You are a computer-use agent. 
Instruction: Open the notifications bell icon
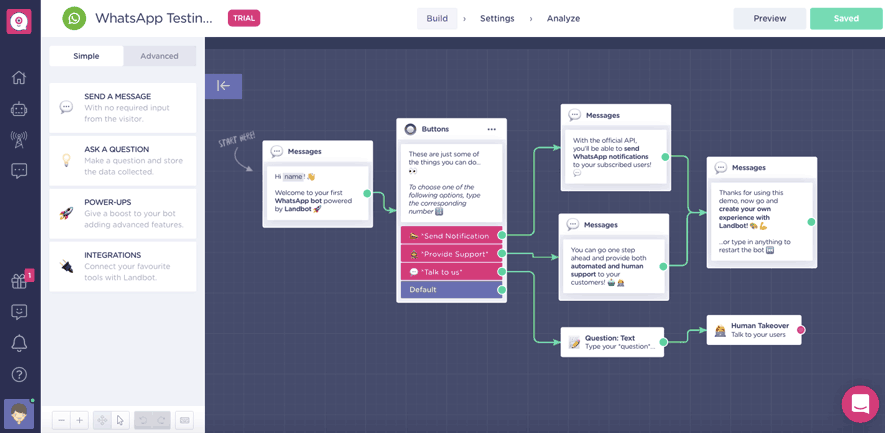point(19,343)
